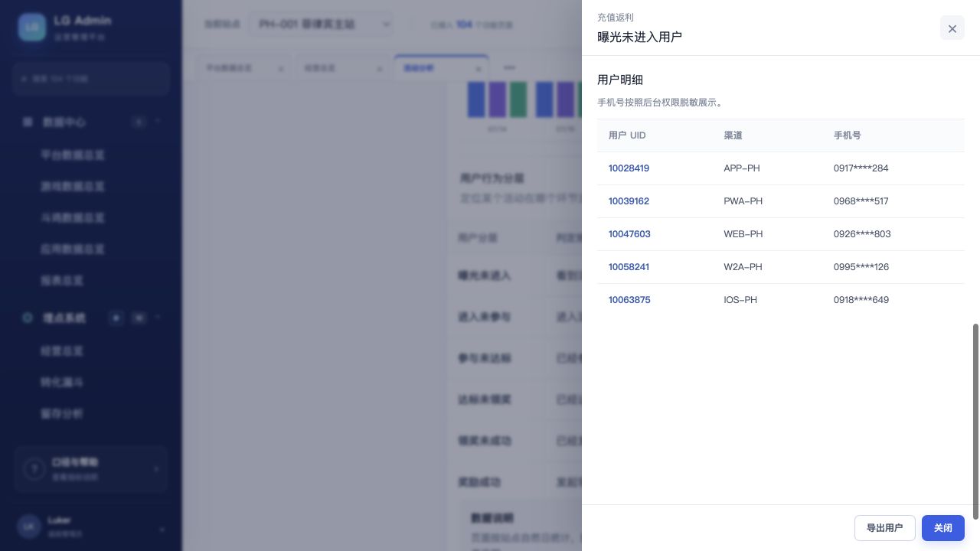Click the 进入未参与 row in background table

(x=514, y=317)
